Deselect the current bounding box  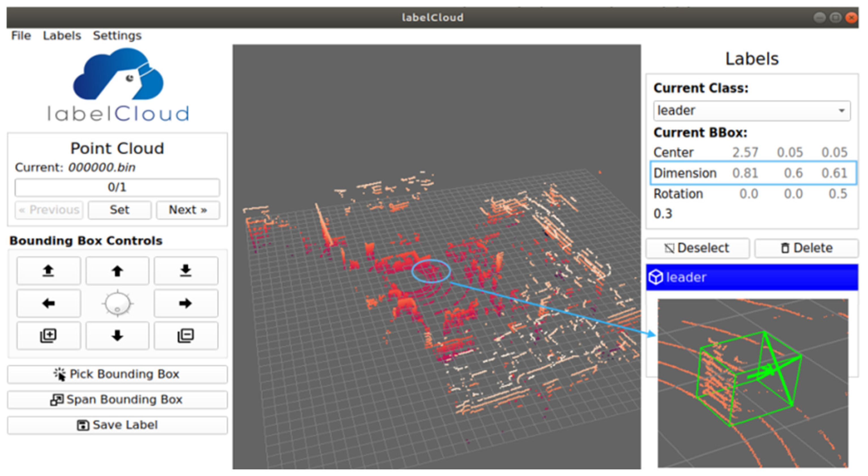click(x=697, y=248)
